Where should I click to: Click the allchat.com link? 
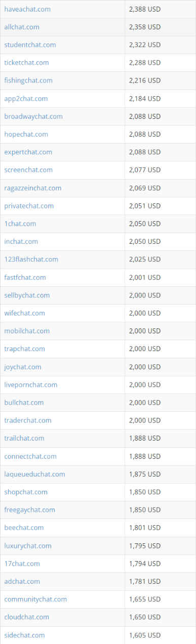pyautogui.click(x=22, y=27)
